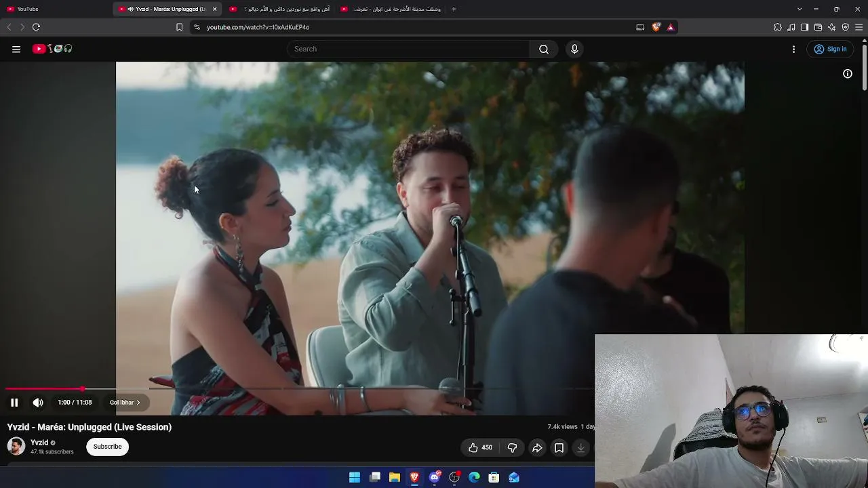The image size is (868, 488).
Task: Open a new browser tab
Action: [454, 9]
